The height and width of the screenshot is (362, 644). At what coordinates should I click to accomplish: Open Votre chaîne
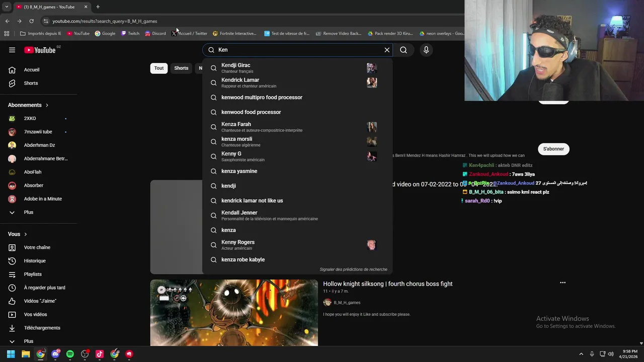coord(38,247)
